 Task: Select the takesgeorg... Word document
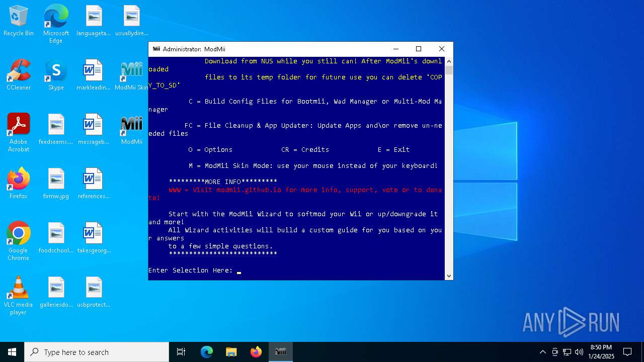point(94,238)
